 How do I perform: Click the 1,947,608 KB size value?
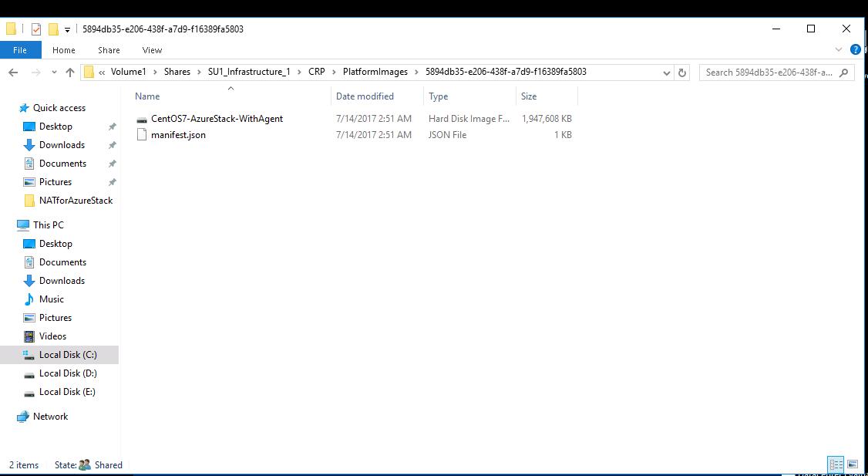pyautogui.click(x=547, y=119)
